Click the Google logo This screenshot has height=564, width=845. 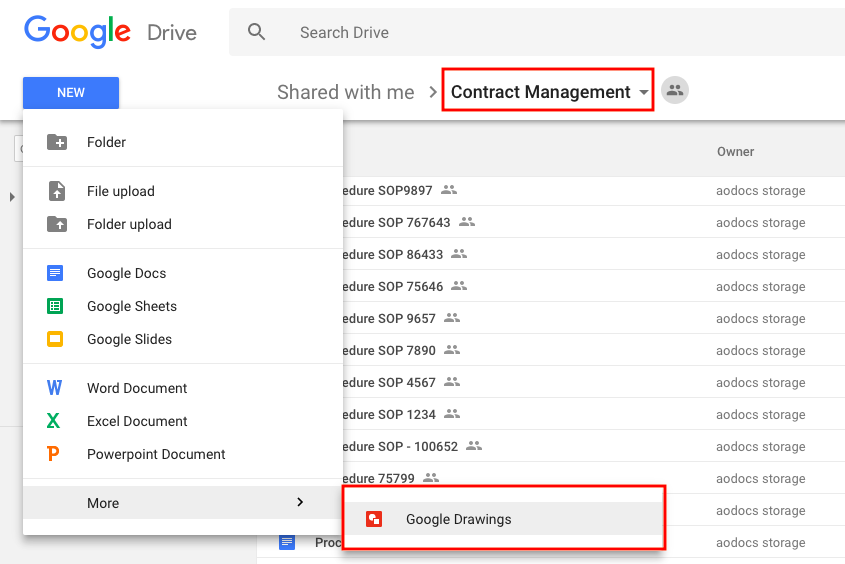pyautogui.click(x=77, y=32)
